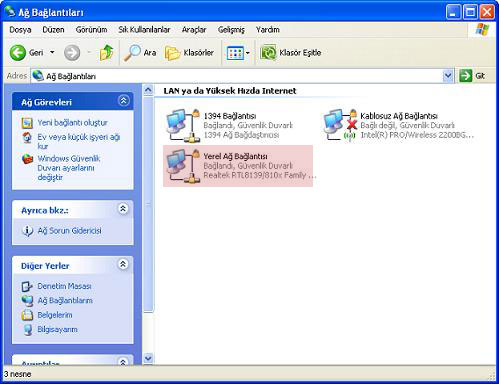This screenshot has width=499, height=384.
Task: Open Windows Güvenlik Duvarı ayarlarını değiştir
Action: [x=69, y=168]
